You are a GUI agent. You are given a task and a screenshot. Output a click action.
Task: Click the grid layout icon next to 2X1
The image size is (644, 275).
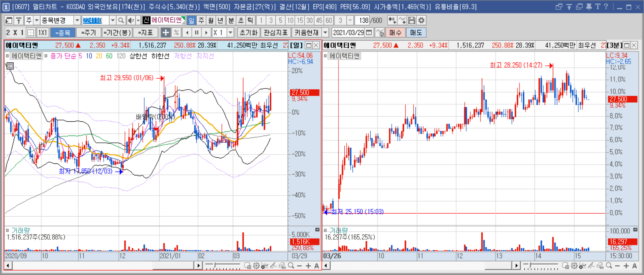click(31, 32)
